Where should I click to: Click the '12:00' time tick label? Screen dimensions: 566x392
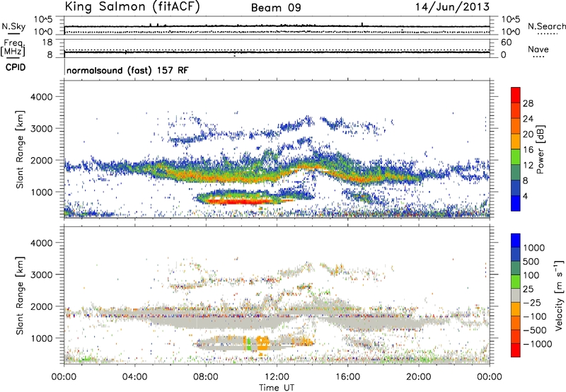277,377
